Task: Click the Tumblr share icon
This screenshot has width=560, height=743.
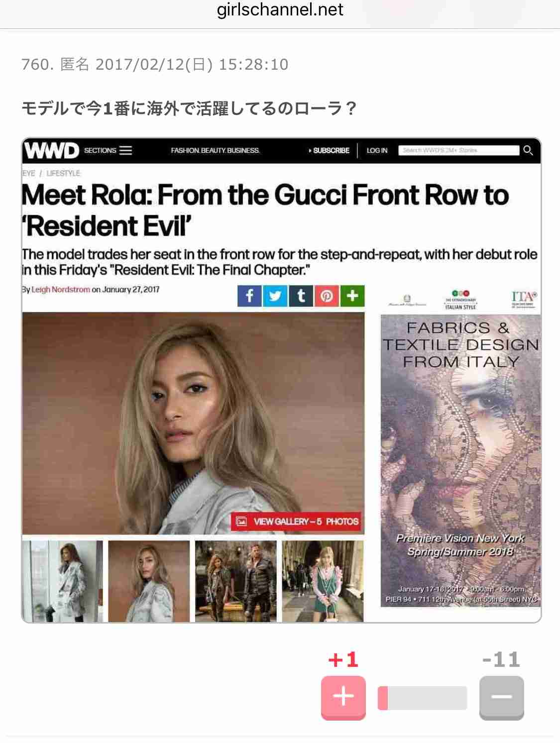Action: 301,296
